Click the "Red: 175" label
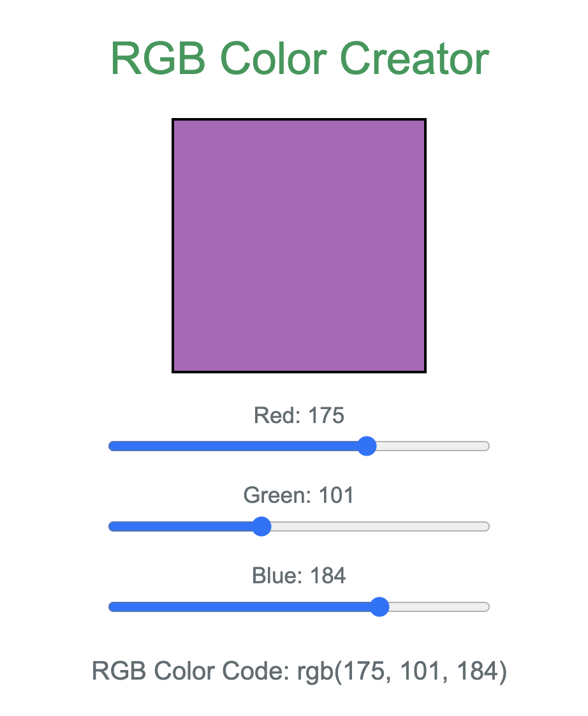 tap(299, 416)
